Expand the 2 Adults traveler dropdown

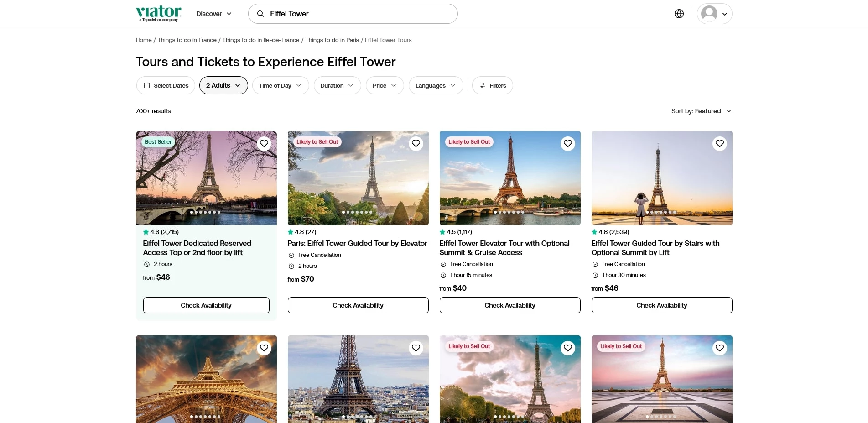[223, 85]
